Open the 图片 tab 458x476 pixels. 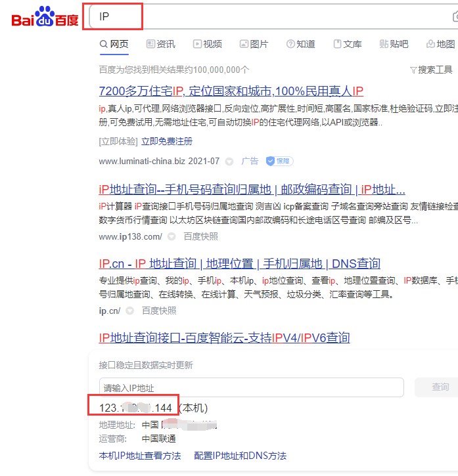254,44
